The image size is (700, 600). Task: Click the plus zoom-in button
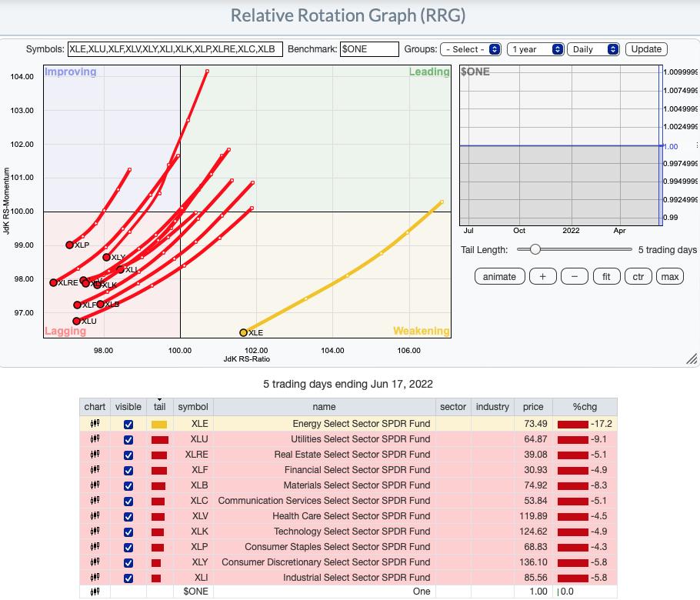pyautogui.click(x=543, y=277)
